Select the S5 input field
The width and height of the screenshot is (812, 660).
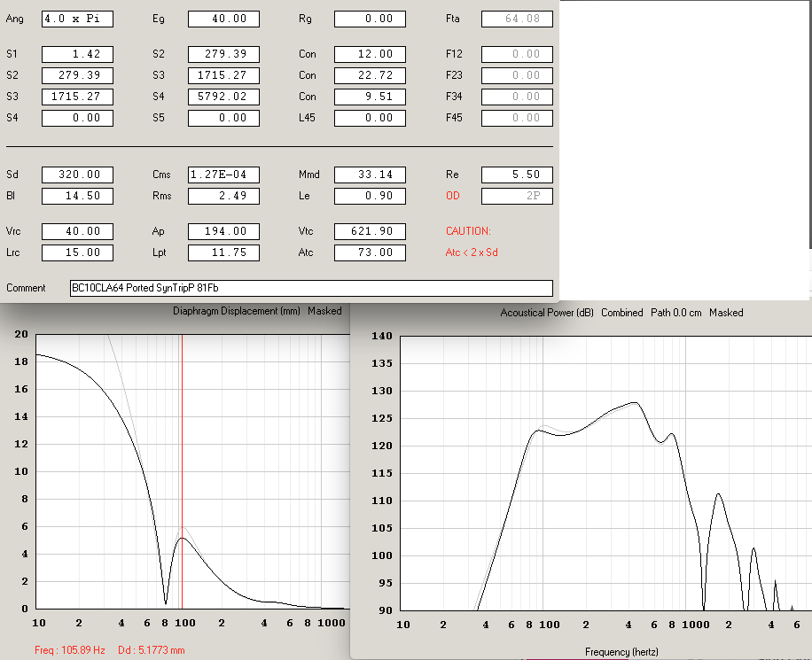[x=223, y=118]
